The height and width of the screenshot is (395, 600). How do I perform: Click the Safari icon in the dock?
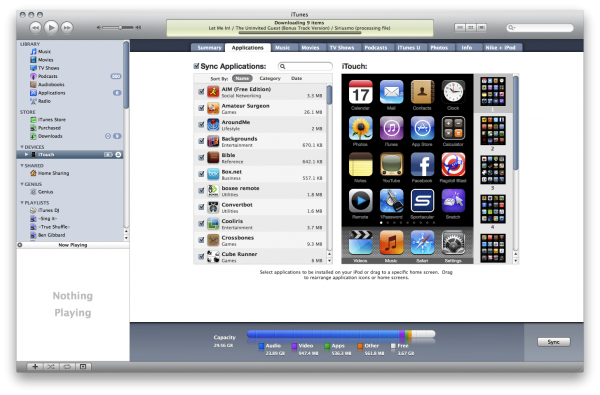[422, 243]
